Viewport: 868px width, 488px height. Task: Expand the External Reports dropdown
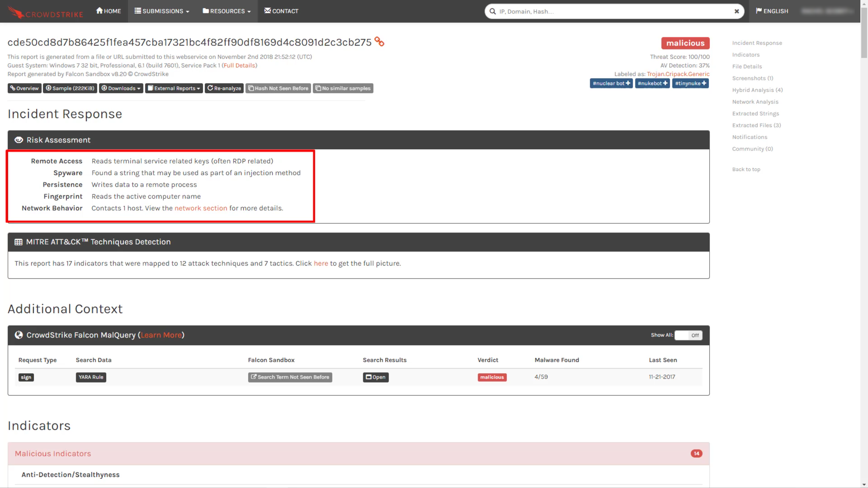point(174,88)
